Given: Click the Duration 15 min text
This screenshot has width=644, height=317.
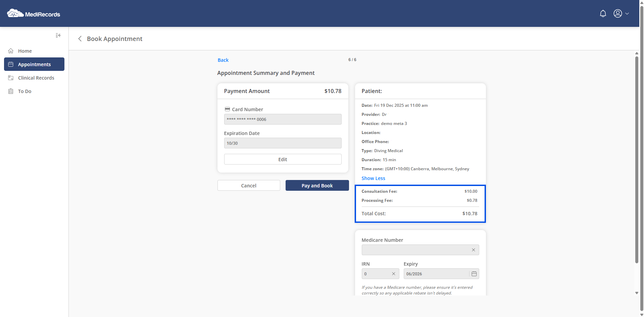Looking at the screenshot, I should tap(379, 160).
